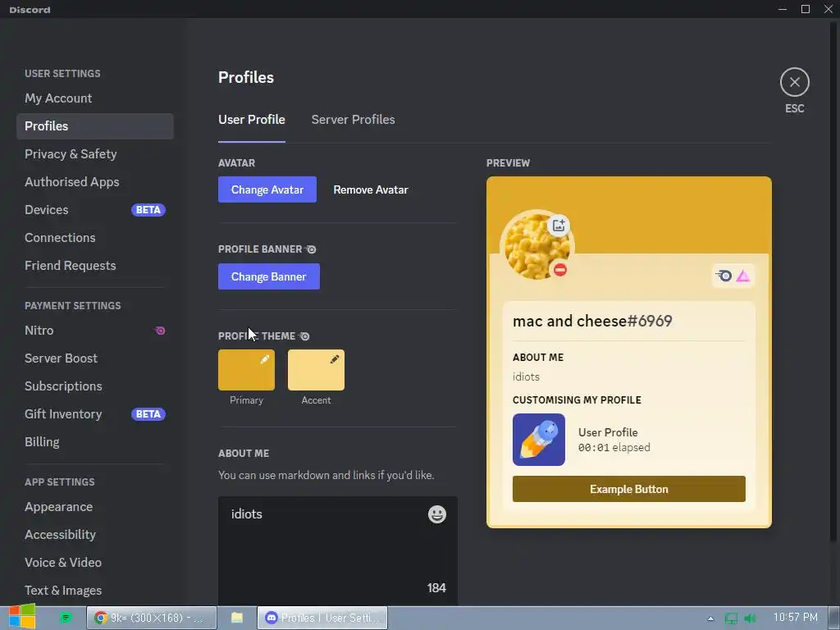The width and height of the screenshot is (840, 630).
Task: Open My Account settings
Action: click(x=95, y=98)
